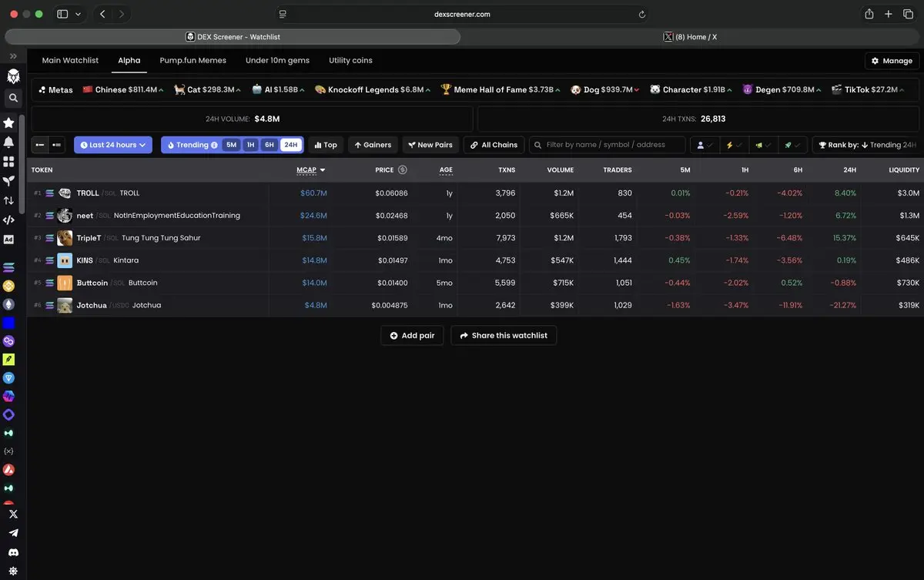Viewport: 924px width, 580px height.
Task: Open the code brackets API icon
Action: click(x=9, y=220)
